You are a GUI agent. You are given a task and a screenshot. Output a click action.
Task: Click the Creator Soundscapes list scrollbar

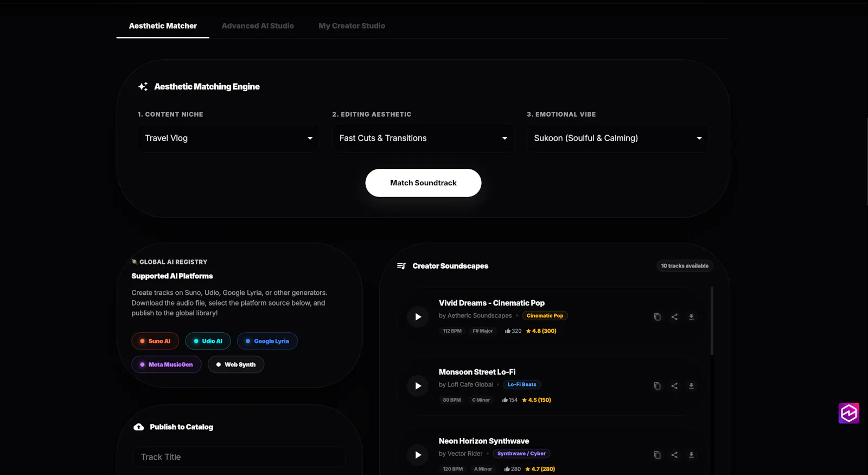coord(712,321)
